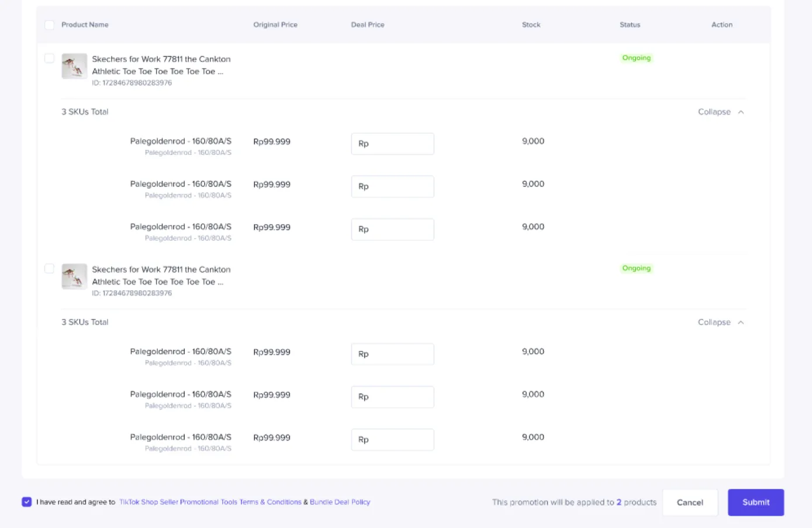
Task: Check the second Skechers product checkbox
Action: coord(49,269)
